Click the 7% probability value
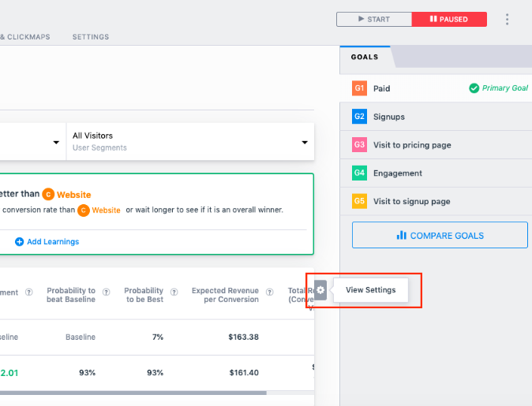The width and height of the screenshot is (532, 406). pos(158,337)
